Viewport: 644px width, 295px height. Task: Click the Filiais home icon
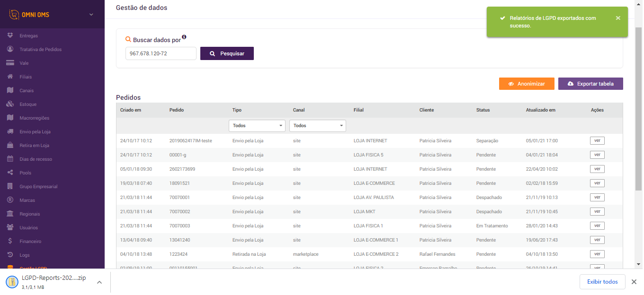pyautogui.click(x=10, y=77)
